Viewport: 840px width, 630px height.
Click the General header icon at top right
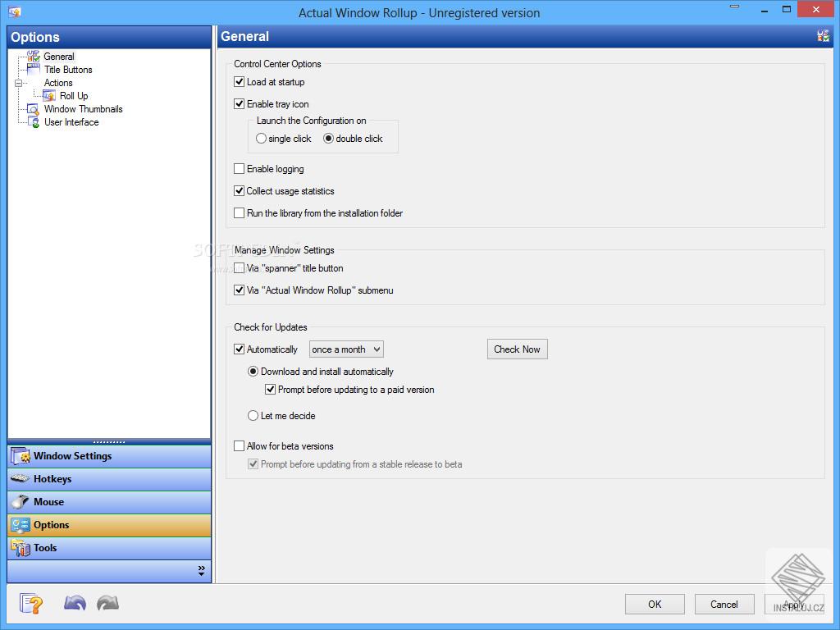[x=824, y=36]
